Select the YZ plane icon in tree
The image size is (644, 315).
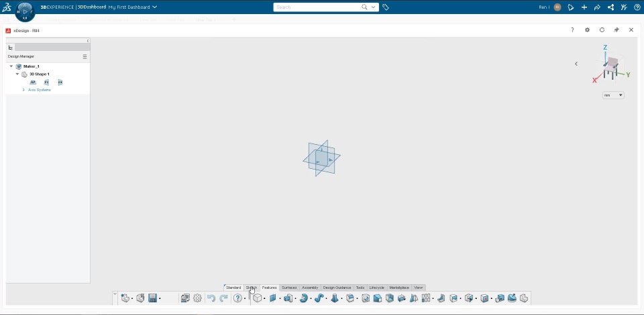pyautogui.click(x=46, y=82)
